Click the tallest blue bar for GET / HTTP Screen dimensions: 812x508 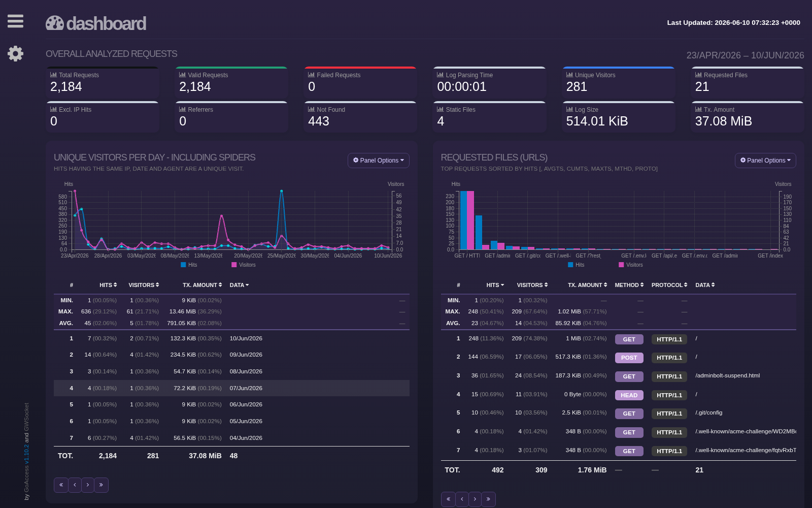click(463, 220)
